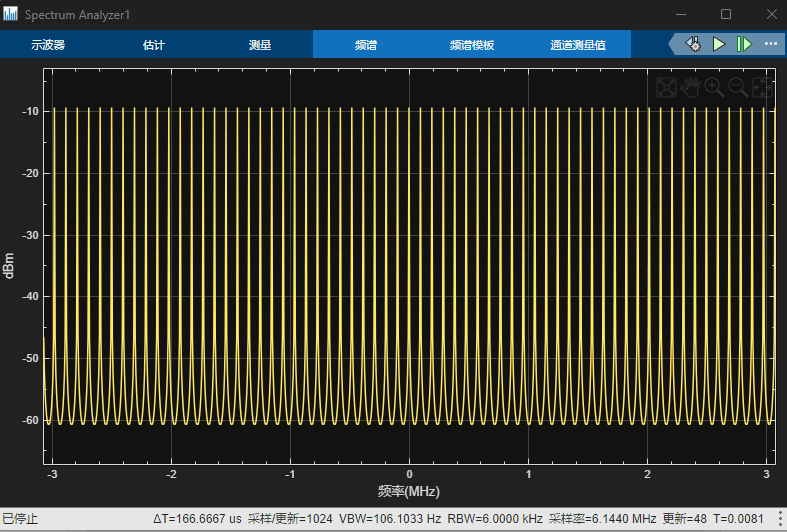The image size is (787, 532).
Task: Minimize the Spectrum Analyzer1 window
Action: [681, 14]
